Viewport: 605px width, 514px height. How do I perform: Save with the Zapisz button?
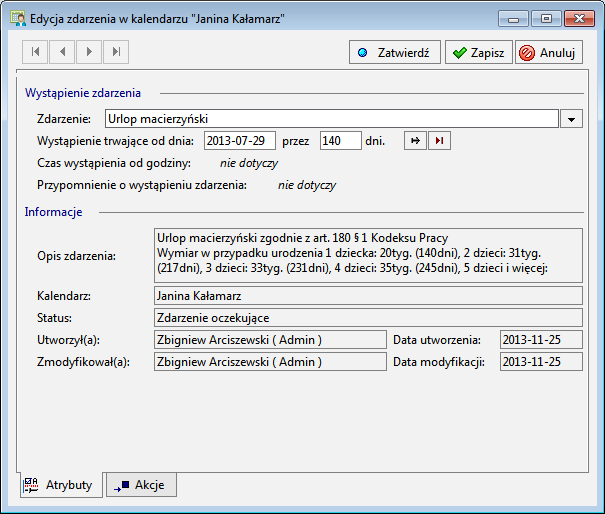click(x=479, y=52)
